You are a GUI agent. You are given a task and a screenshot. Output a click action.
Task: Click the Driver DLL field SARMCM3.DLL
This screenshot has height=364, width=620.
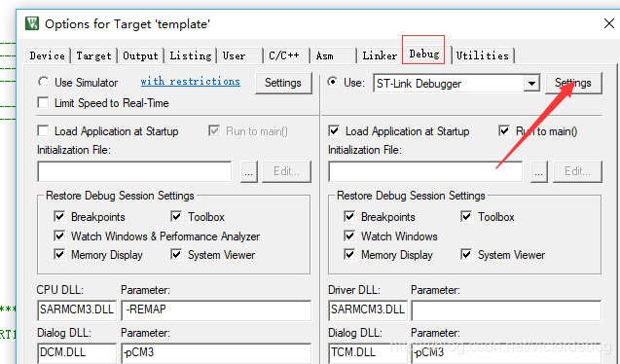[x=367, y=309]
